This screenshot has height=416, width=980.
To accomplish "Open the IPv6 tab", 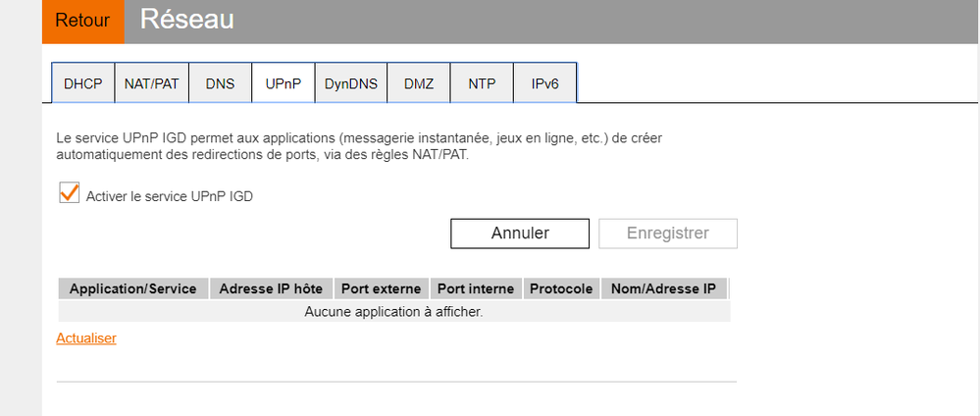I will tap(545, 83).
